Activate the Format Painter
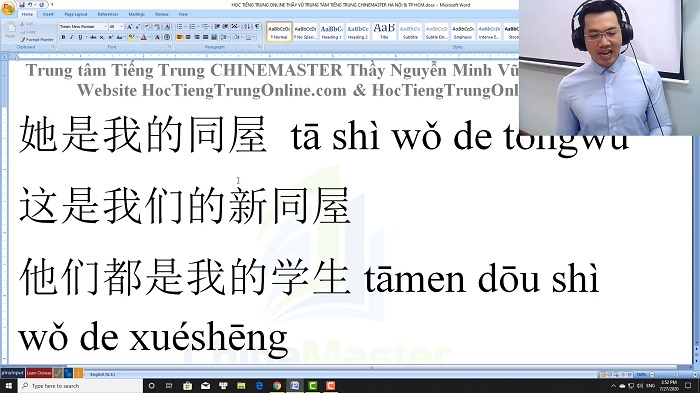 [x=37, y=40]
